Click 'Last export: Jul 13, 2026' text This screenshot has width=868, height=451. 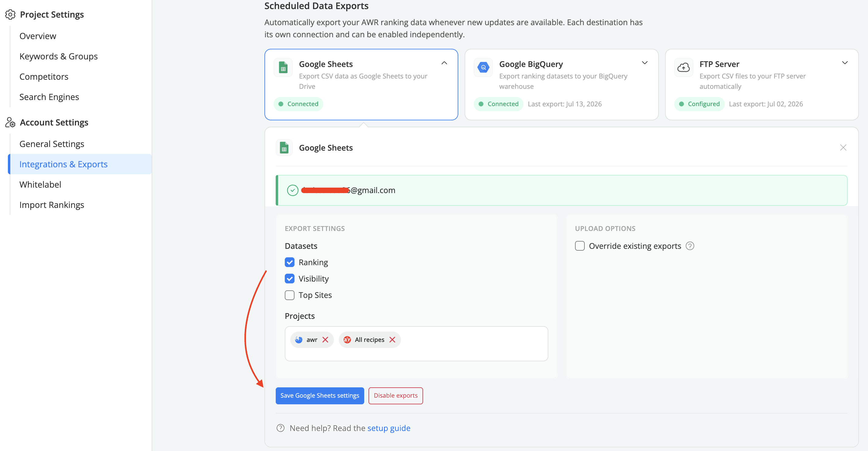pos(564,104)
